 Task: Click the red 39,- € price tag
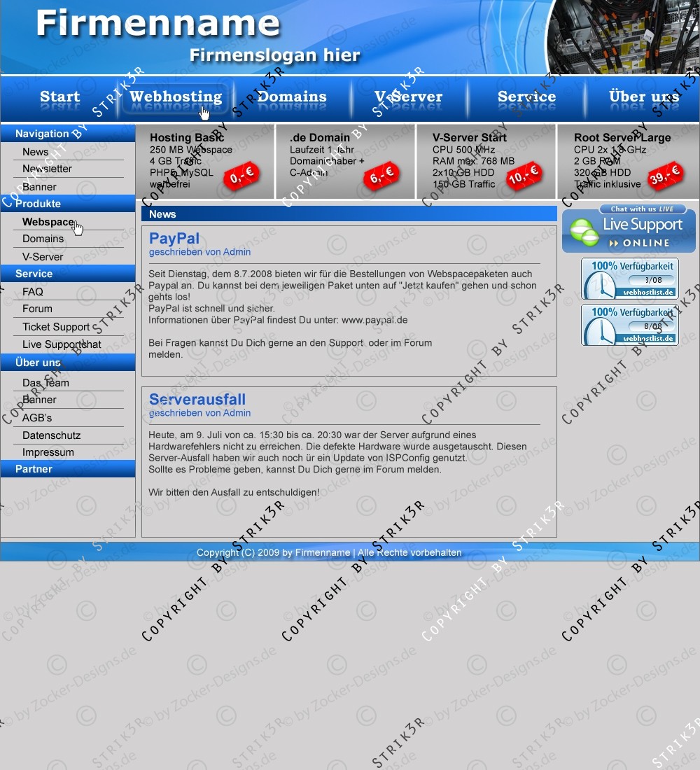tap(664, 176)
